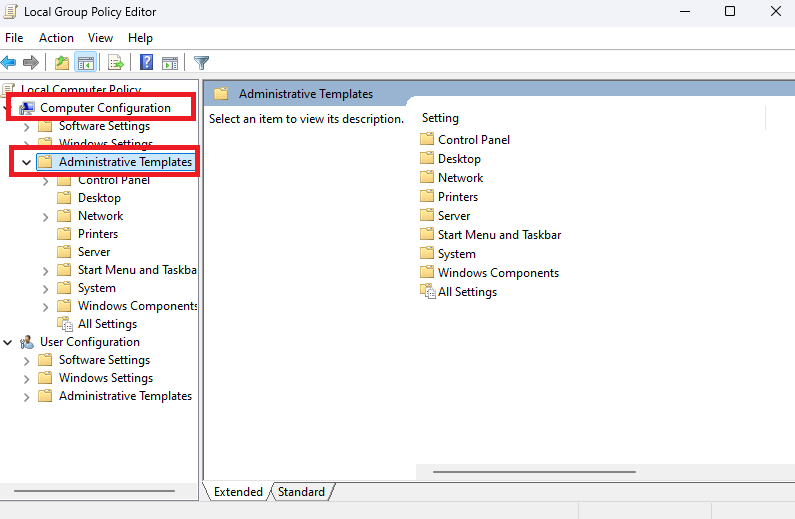Select Control Panel text in right pane
This screenshot has width=795, height=519.
click(x=474, y=139)
